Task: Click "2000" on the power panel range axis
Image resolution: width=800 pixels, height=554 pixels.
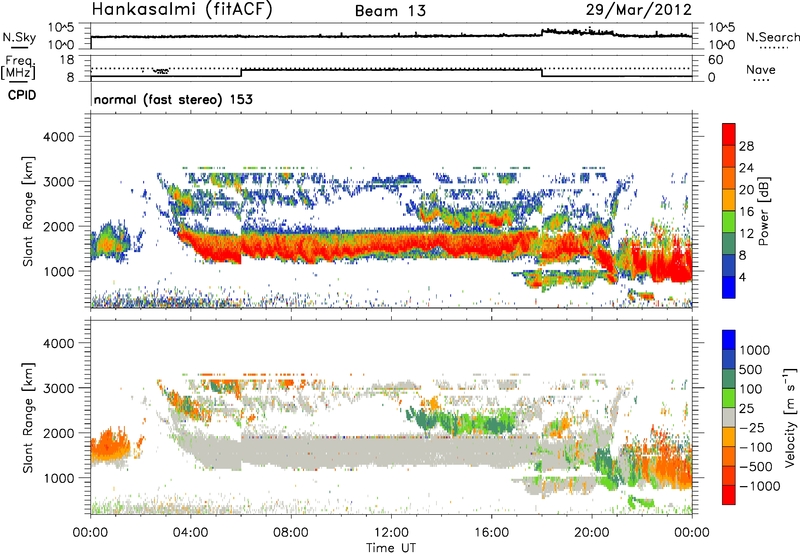Action: [58, 226]
